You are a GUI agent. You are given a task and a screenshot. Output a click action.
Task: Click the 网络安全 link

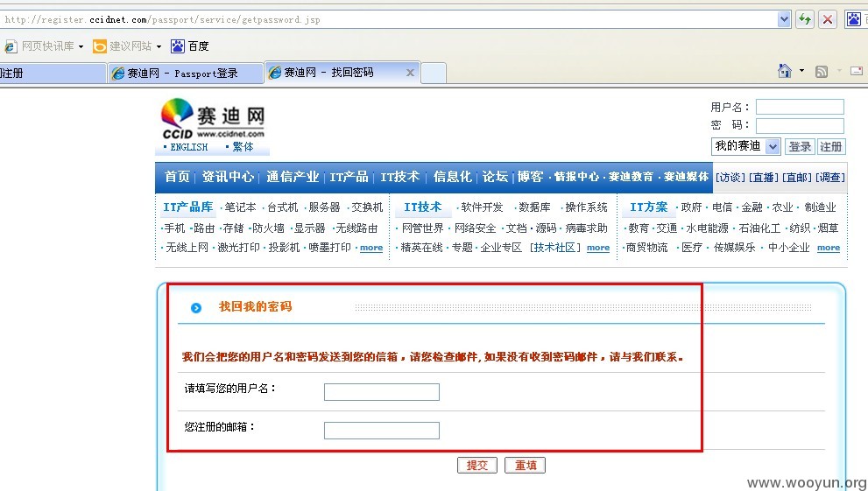pyautogui.click(x=475, y=228)
